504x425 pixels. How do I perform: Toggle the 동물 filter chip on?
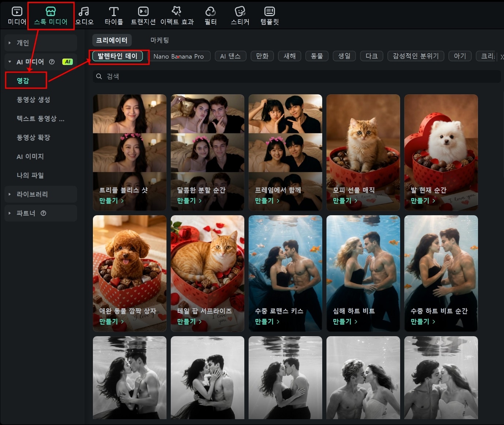(x=317, y=56)
